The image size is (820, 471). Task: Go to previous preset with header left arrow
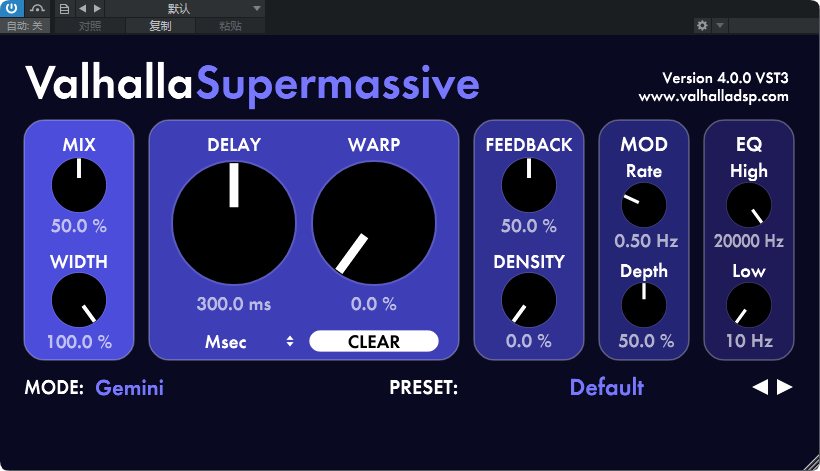click(x=82, y=8)
